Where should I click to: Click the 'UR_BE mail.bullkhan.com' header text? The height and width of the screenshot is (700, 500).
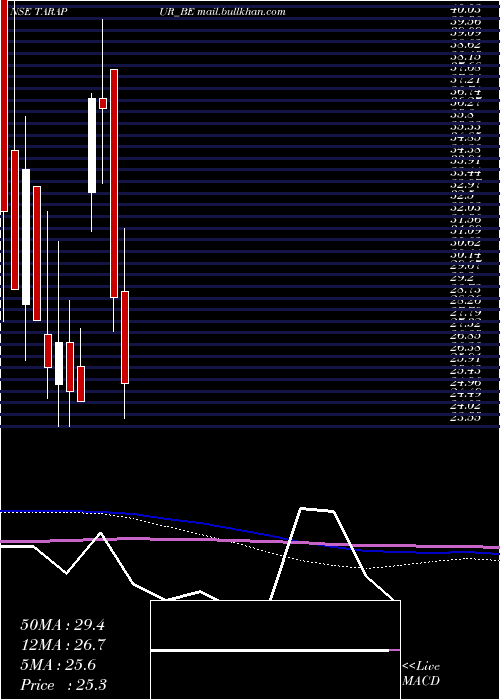[x=222, y=12]
